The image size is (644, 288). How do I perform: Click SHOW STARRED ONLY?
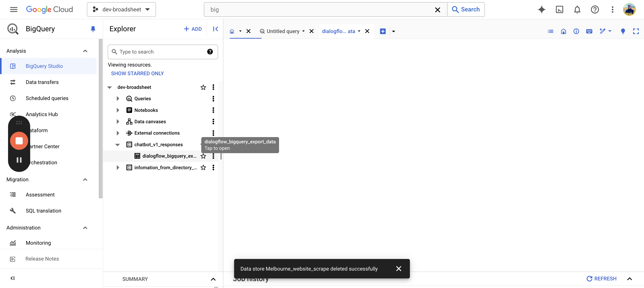(x=137, y=73)
